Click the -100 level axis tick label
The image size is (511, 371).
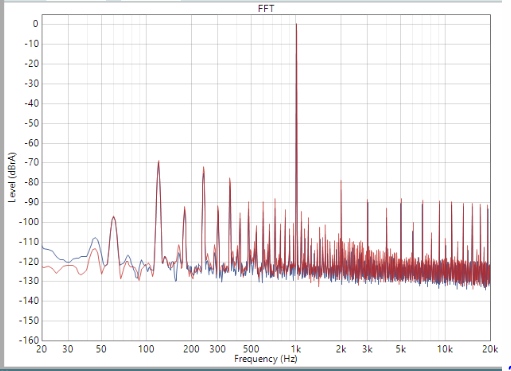pyautogui.click(x=29, y=222)
